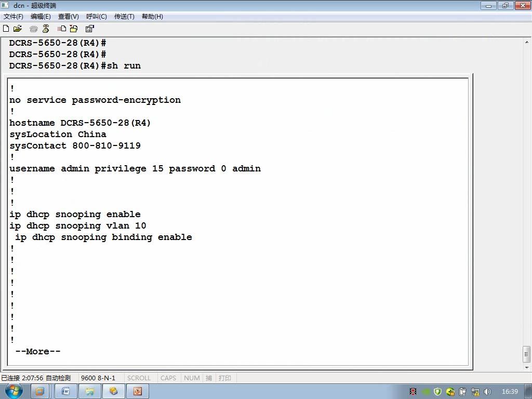Minimize the HyperTerminal window
532x399 pixels.
(x=488, y=5)
